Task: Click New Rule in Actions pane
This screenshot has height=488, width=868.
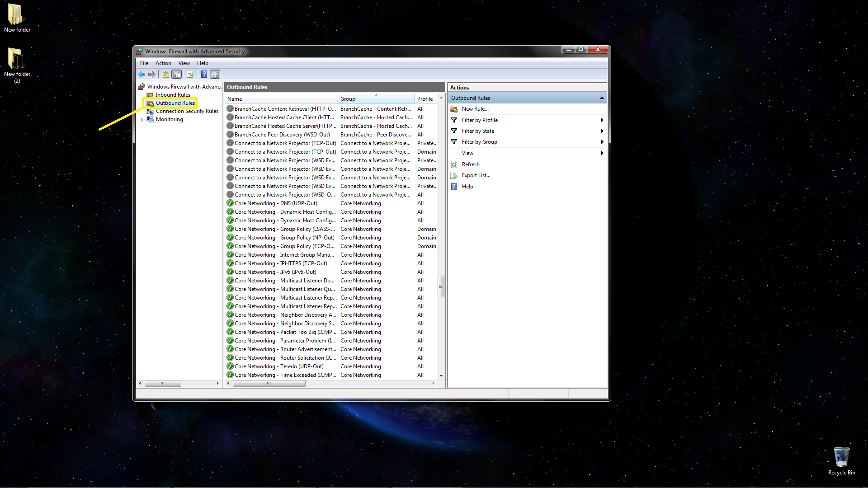Action: pyautogui.click(x=475, y=109)
